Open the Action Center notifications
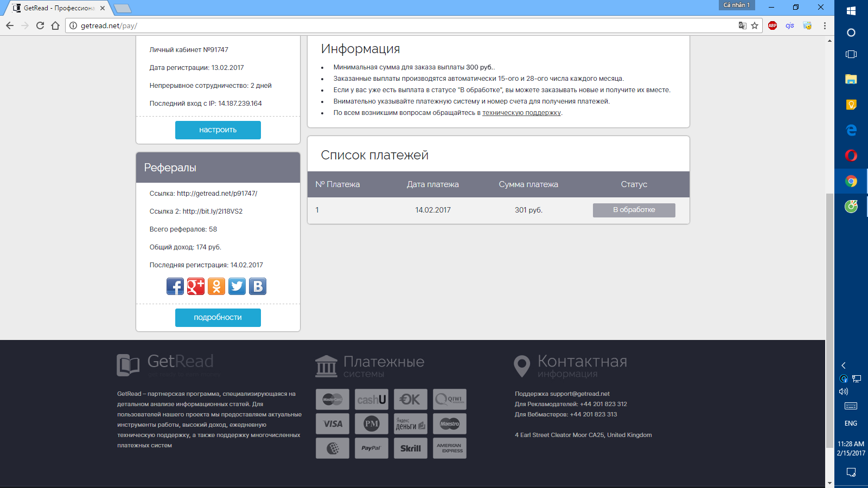The height and width of the screenshot is (488, 868). 851,472
